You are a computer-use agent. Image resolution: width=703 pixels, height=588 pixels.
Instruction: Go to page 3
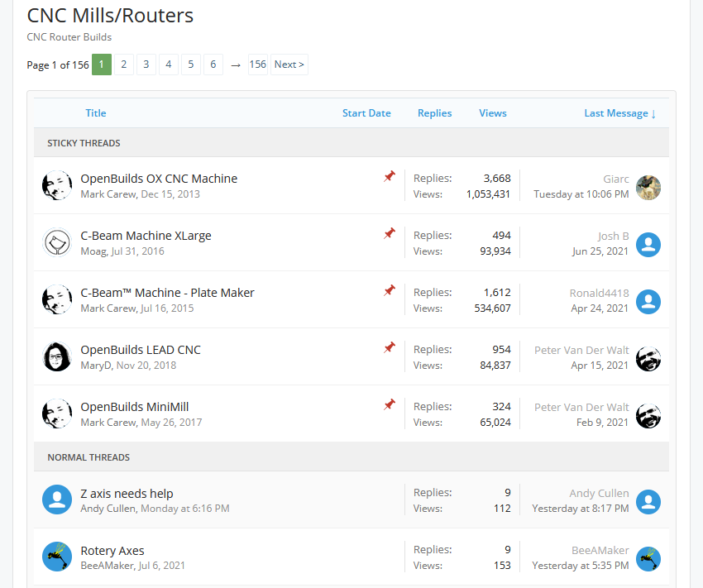146,65
